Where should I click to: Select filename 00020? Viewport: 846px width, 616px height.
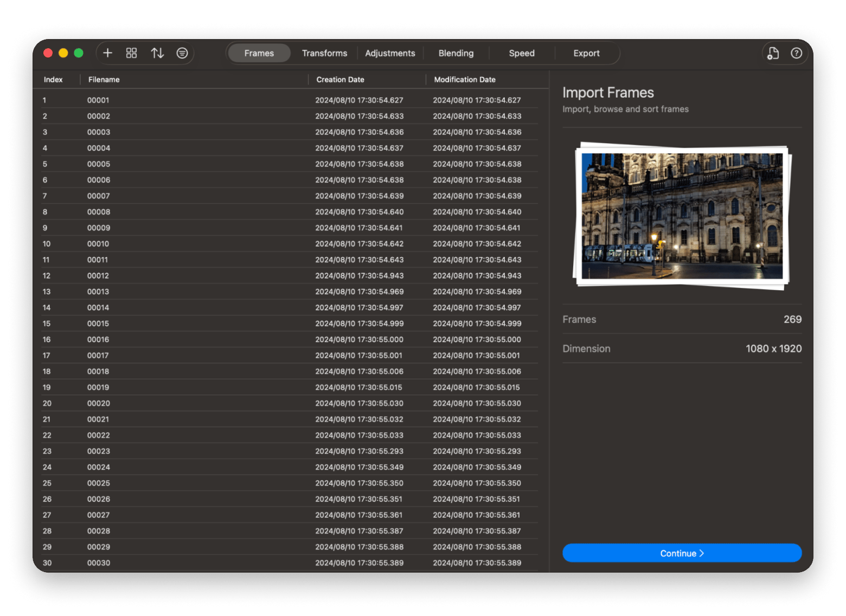pyautogui.click(x=99, y=403)
